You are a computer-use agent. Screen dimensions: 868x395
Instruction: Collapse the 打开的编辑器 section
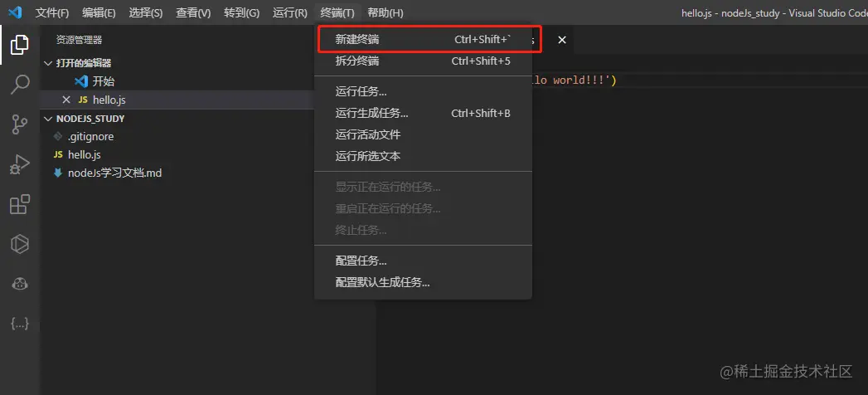pyautogui.click(x=48, y=63)
